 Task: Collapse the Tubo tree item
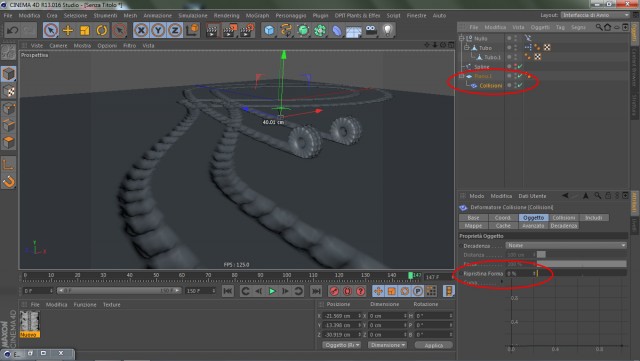[x=467, y=47]
